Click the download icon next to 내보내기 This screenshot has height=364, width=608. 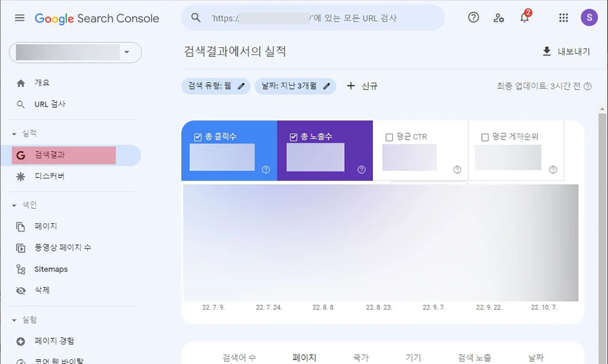pos(547,51)
